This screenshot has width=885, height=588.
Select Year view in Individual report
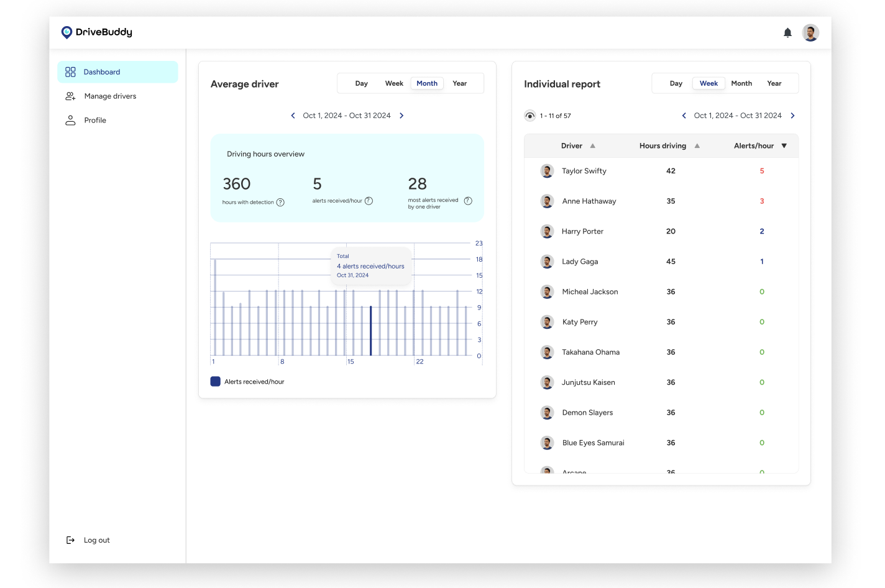click(774, 83)
